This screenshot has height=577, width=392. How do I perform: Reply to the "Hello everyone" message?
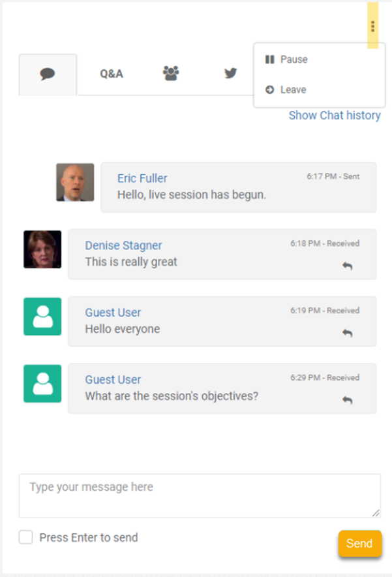(348, 334)
